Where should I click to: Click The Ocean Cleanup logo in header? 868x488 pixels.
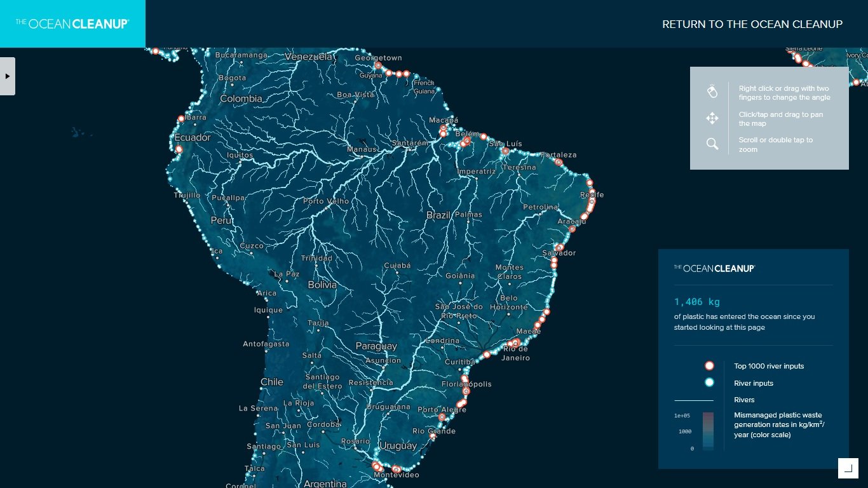pyautogui.click(x=72, y=24)
